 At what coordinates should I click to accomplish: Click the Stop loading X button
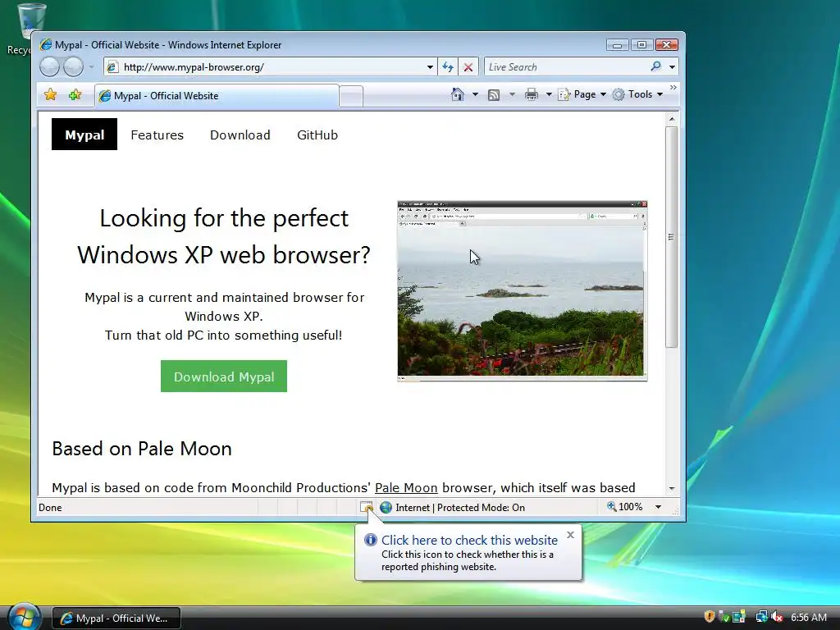[468, 67]
